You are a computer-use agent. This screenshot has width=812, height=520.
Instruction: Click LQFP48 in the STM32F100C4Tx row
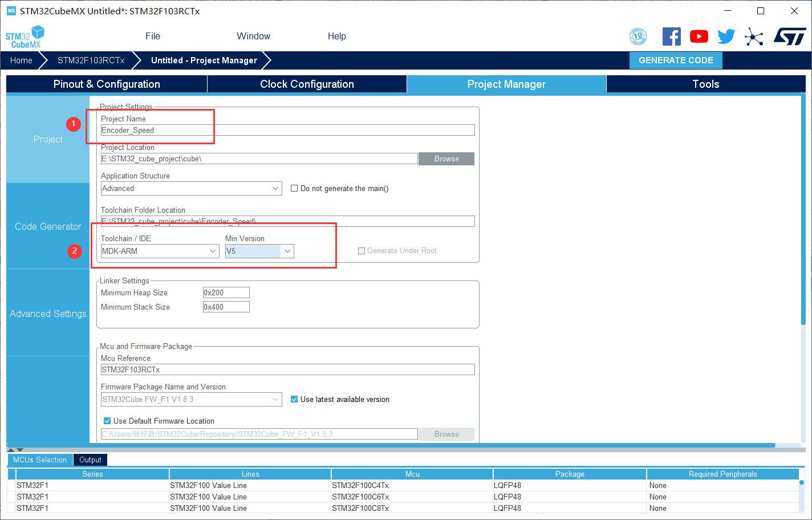[570, 486]
